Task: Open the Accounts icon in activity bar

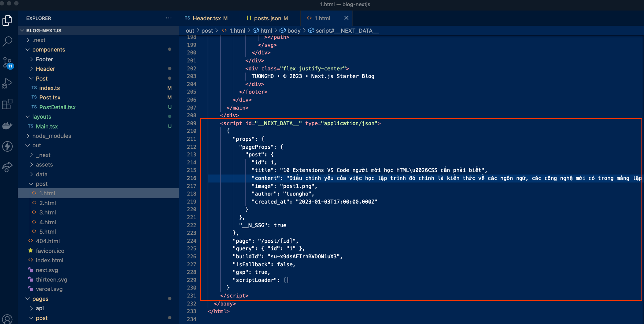Action: [x=7, y=319]
